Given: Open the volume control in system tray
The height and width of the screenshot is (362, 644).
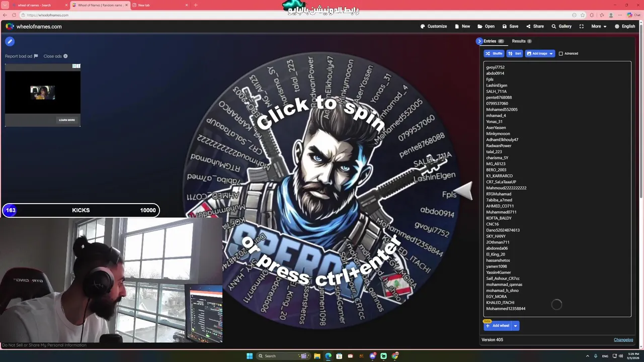Looking at the screenshot, I should point(620,356).
